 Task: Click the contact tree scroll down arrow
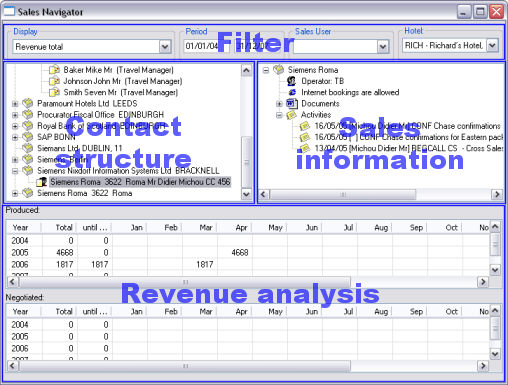(x=246, y=194)
